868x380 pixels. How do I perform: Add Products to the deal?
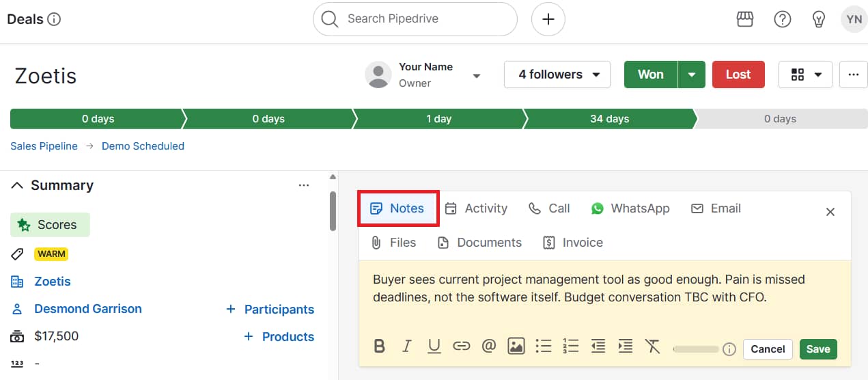279,337
